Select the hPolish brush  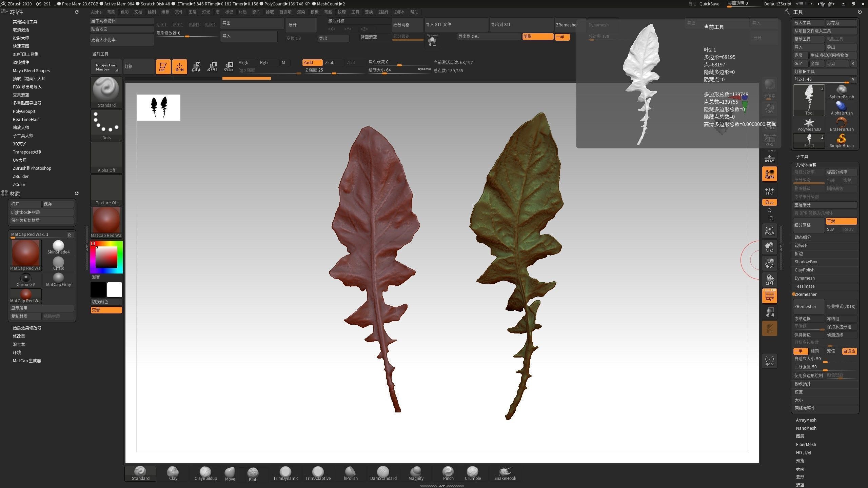point(351,474)
